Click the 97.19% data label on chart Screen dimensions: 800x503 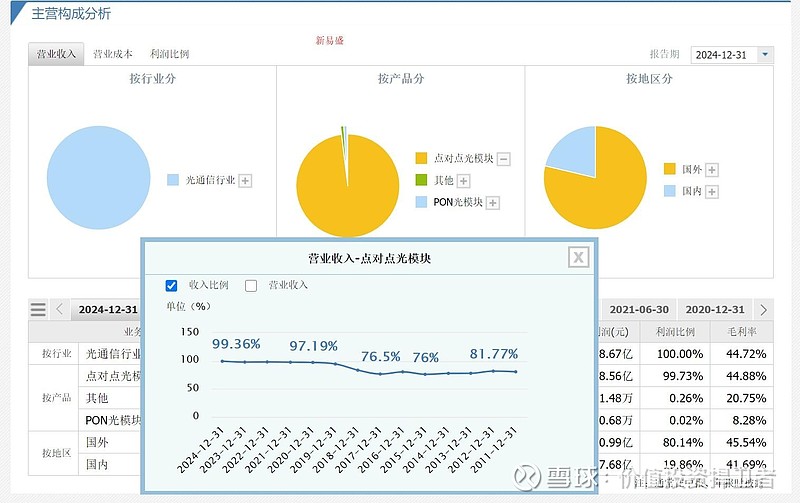click(x=313, y=346)
